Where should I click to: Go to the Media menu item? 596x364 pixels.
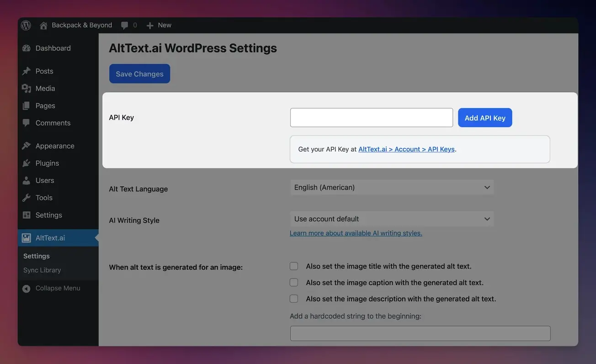[45, 88]
